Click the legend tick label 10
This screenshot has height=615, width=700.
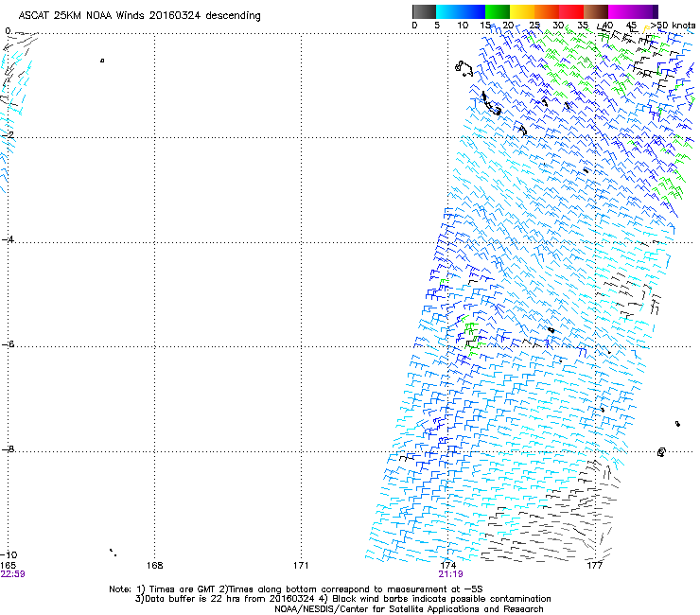click(463, 26)
